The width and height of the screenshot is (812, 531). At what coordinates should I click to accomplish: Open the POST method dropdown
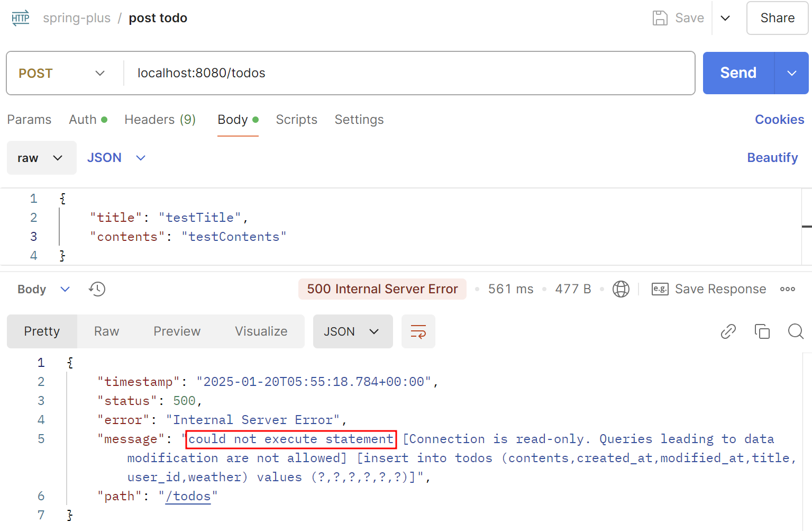pos(62,73)
